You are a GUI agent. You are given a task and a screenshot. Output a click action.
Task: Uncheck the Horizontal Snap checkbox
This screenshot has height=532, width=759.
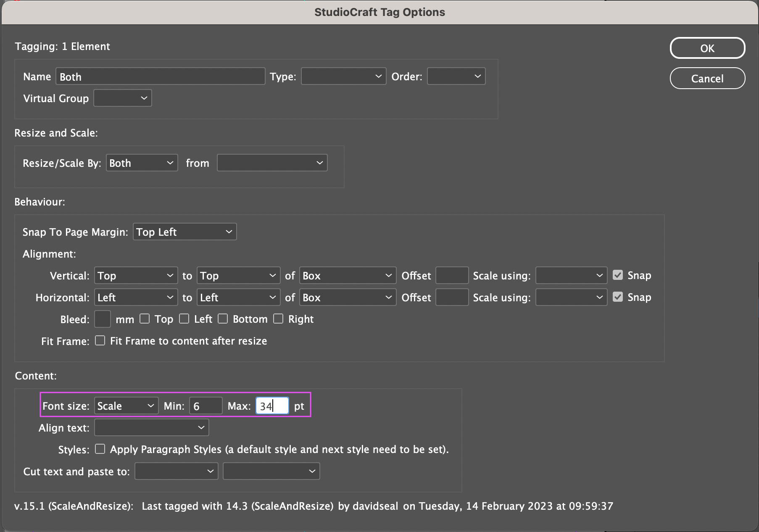[618, 297]
